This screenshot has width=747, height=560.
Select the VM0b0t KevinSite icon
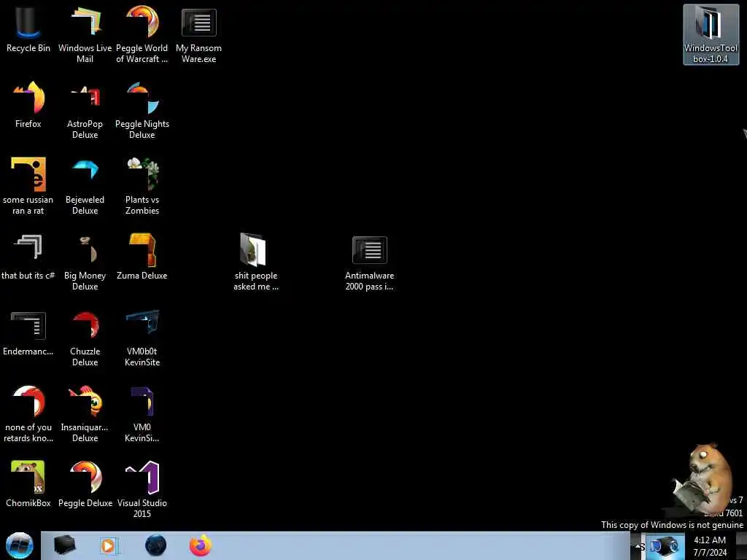pos(142,338)
